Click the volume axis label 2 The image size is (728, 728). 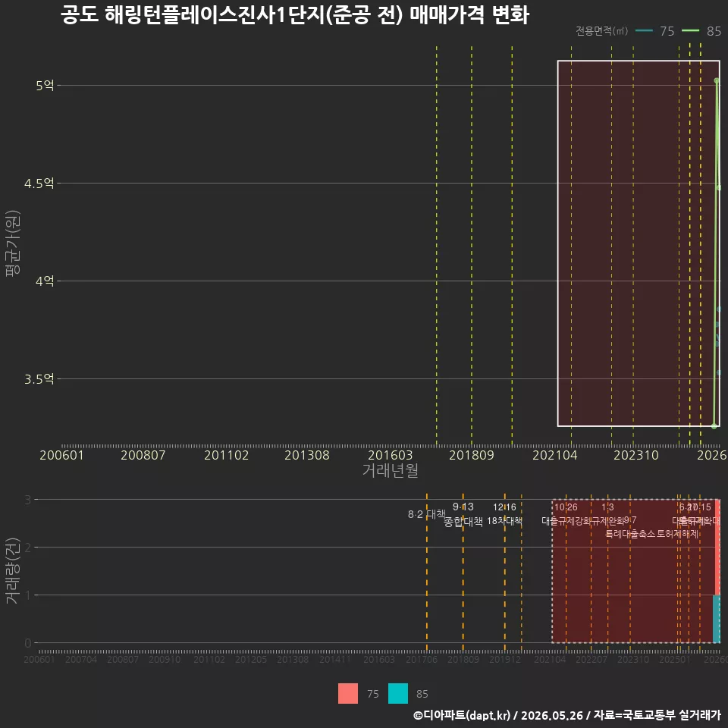click(28, 548)
